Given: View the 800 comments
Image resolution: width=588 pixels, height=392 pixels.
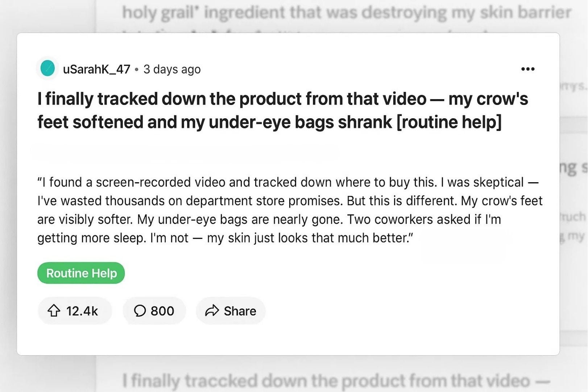Looking at the screenshot, I should tap(162, 311).
